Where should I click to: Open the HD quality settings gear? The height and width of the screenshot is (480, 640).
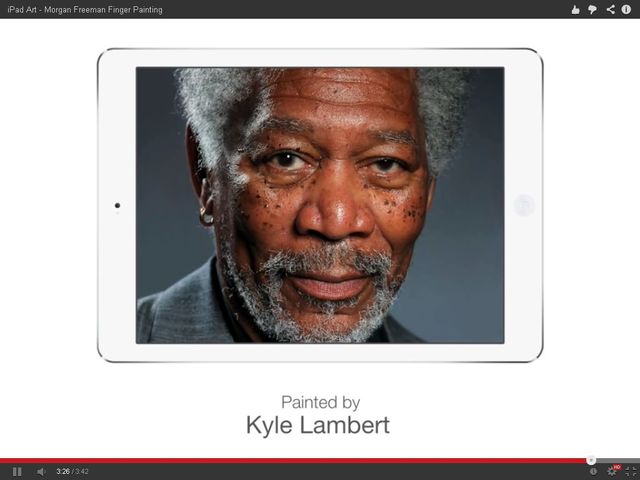[x=612, y=471]
